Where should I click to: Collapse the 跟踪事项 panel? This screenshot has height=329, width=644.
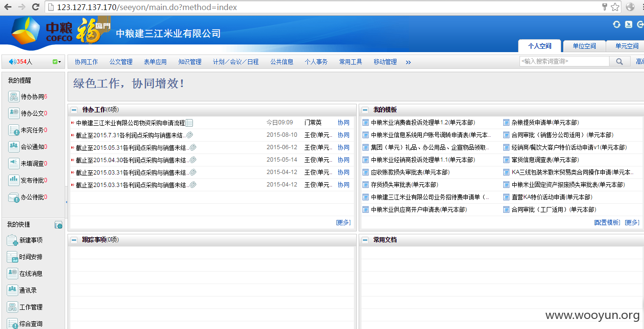click(74, 240)
